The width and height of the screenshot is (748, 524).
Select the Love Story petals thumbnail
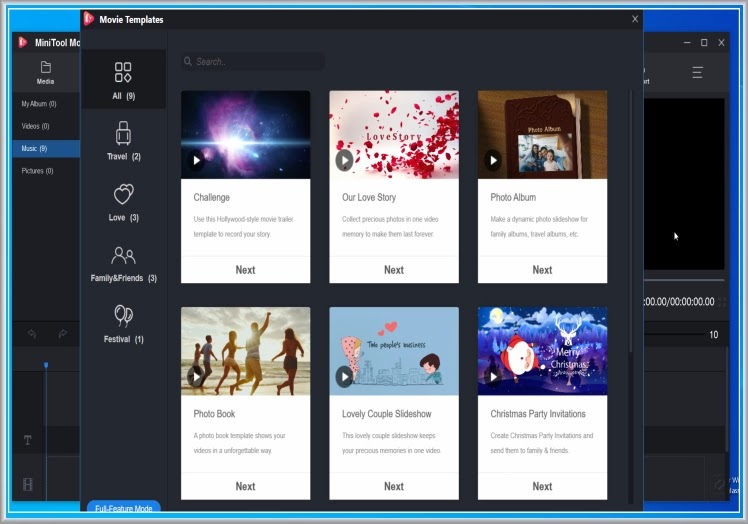point(394,135)
